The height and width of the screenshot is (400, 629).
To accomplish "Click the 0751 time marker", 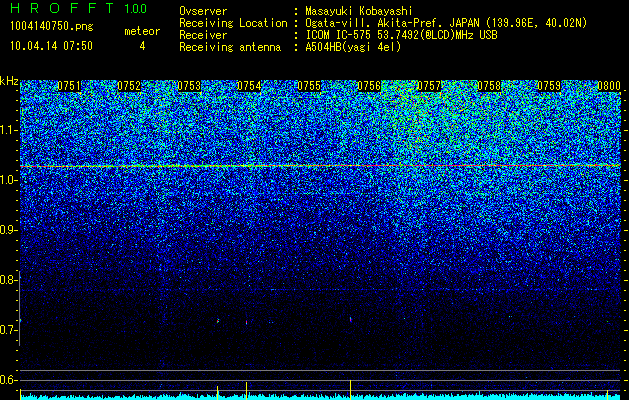I will (69, 86).
